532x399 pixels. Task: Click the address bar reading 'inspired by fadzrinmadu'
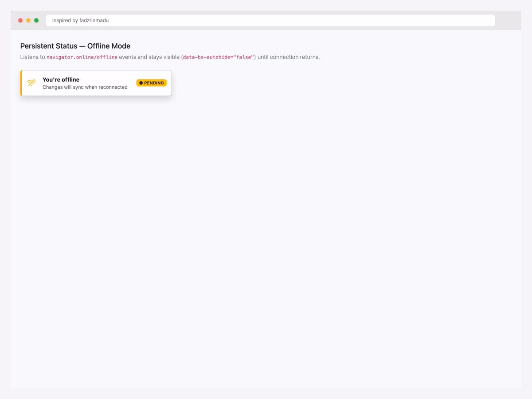tap(270, 20)
